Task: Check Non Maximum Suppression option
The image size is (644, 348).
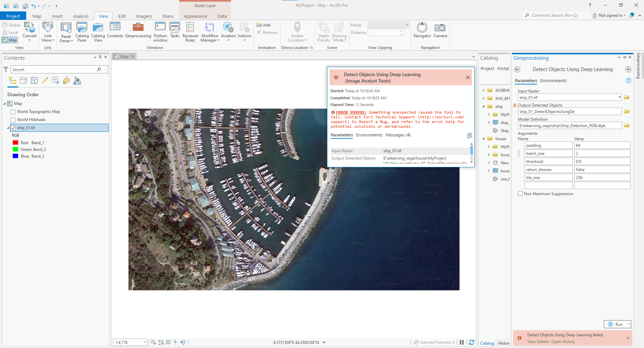Action: (520, 194)
